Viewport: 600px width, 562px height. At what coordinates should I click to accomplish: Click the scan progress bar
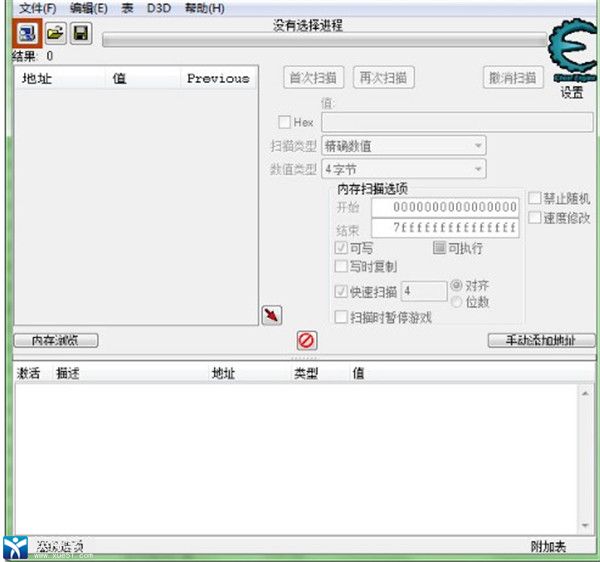[324, 40]
